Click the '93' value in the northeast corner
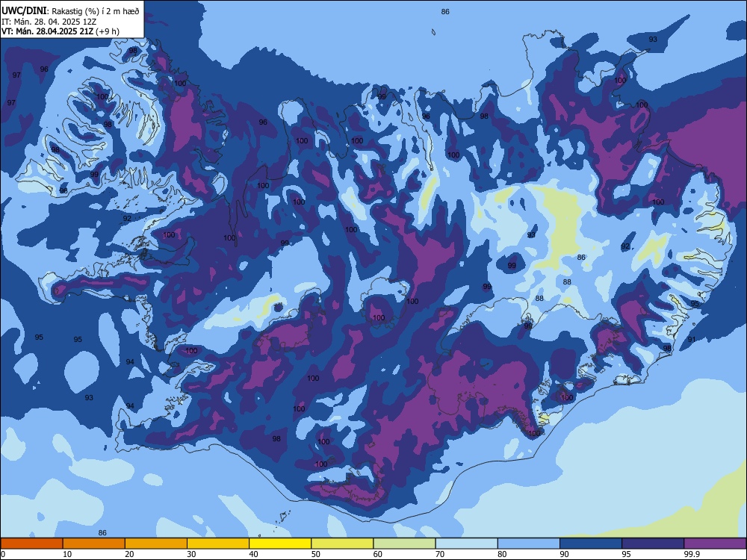The image size is (747, 560). [x=653, y=39]
